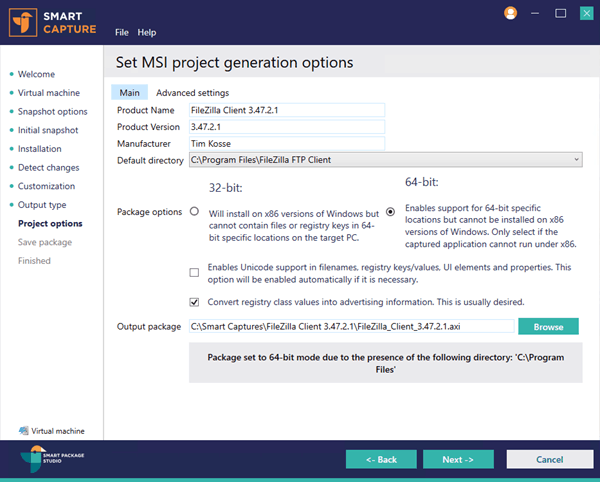Expand the Default directory dropdown arrow

576,160
